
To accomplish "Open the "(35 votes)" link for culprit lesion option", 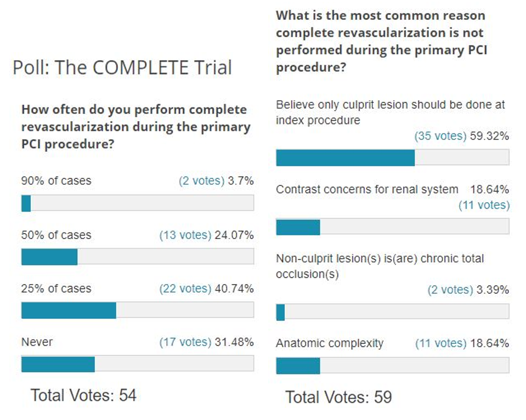I will click(x=440, y=137).
